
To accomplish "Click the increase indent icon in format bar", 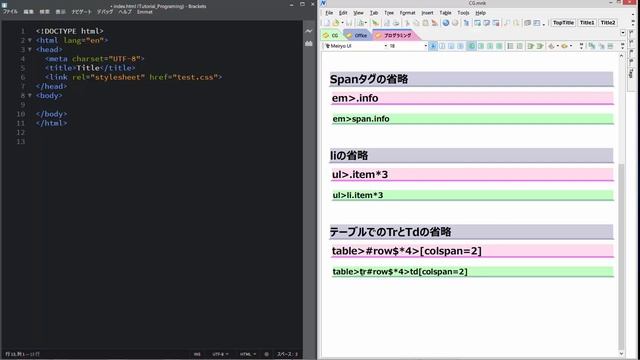I will point(540,46).
